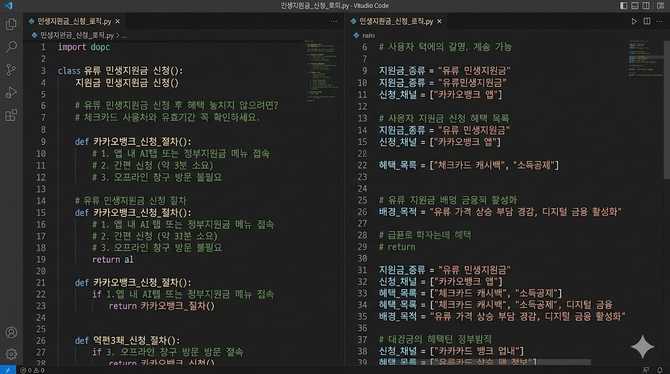Click 'import dopc' on line 1
This screenshot has height=374, width=670.
point(84,47)
